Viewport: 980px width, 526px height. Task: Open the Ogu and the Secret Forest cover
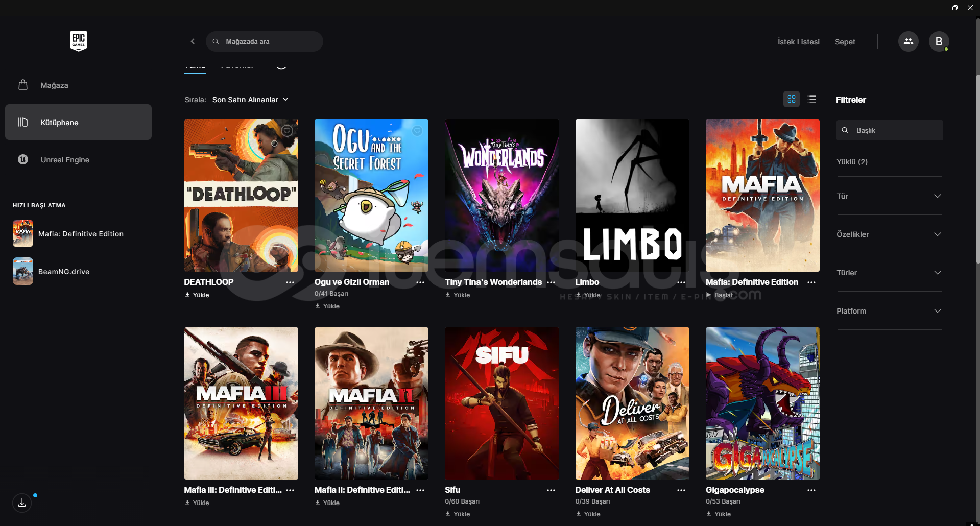(x=371, y=196)
